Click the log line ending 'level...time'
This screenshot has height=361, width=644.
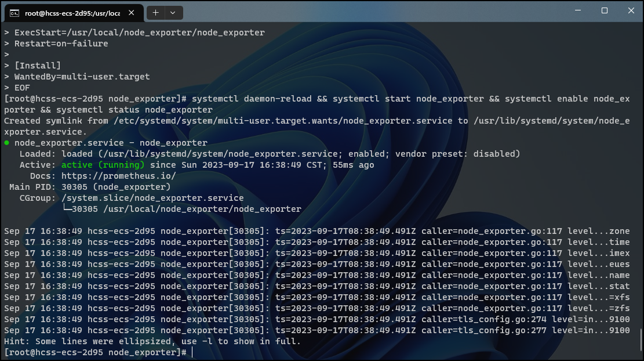pyautogui.click(x=316, y=242)
